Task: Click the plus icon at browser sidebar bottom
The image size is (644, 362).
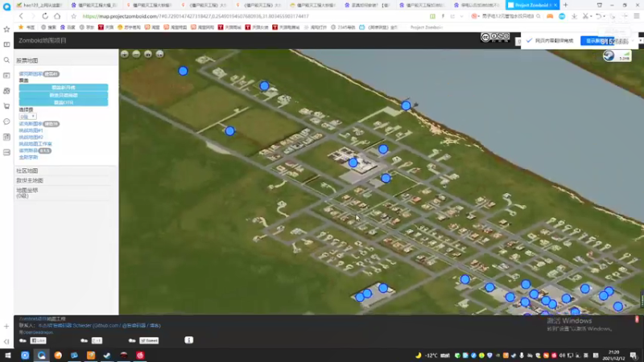Action: 6,327
